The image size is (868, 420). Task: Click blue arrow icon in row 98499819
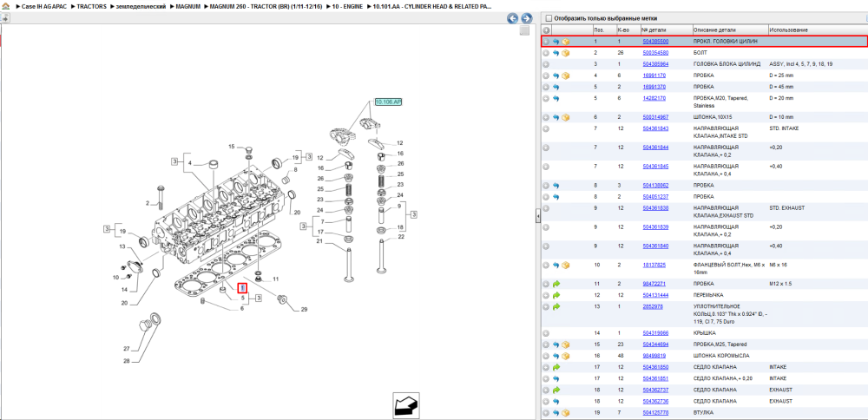[x=556, y=356]
